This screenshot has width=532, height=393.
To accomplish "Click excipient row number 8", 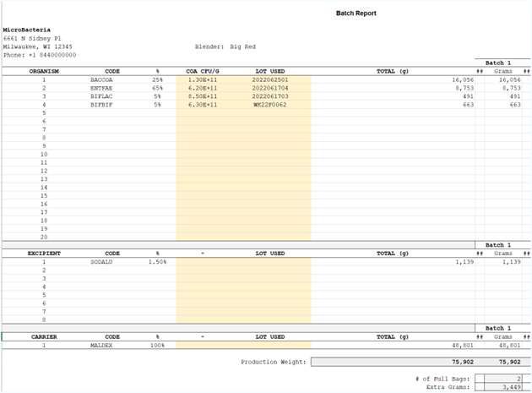I will coord(44,319).
